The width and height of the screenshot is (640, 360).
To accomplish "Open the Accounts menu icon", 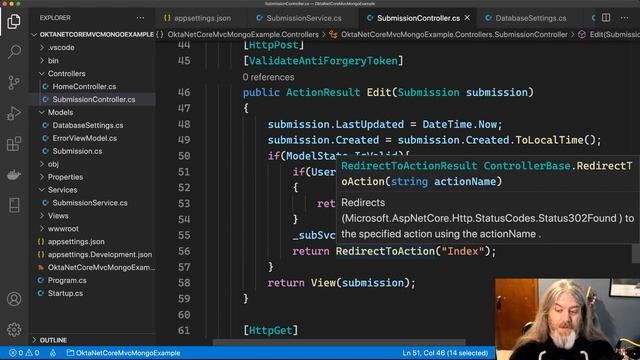I will pos(14,299).
